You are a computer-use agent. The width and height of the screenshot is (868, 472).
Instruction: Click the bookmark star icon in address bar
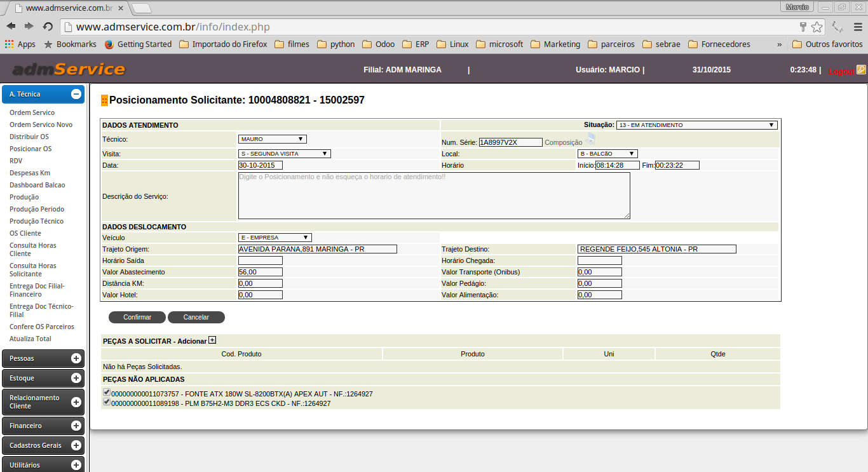coord(817,27)
